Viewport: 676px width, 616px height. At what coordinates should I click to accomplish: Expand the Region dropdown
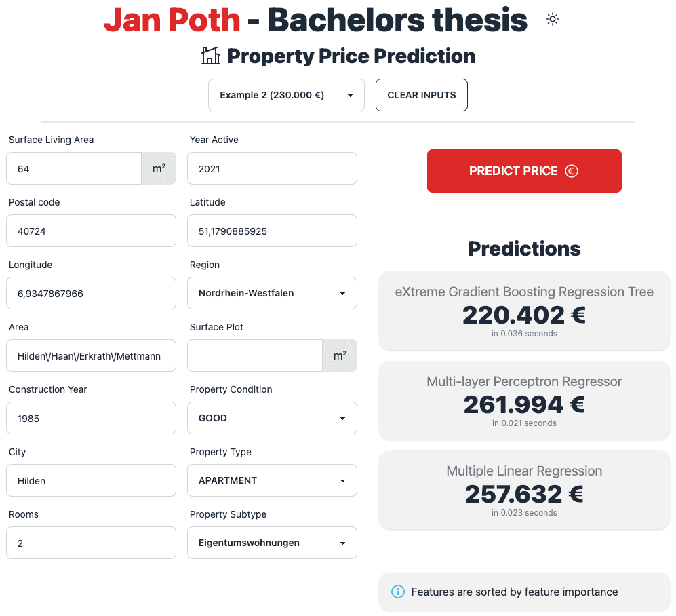(272, 293)
